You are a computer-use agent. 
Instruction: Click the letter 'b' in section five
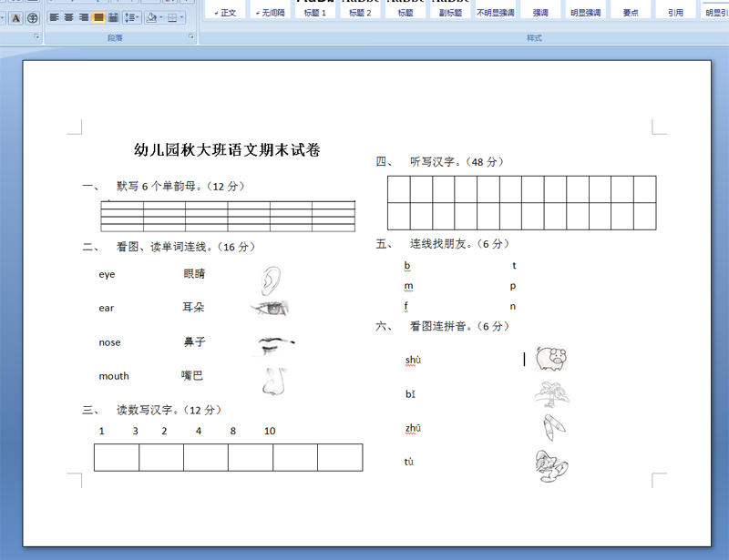(x=407, y=265)
